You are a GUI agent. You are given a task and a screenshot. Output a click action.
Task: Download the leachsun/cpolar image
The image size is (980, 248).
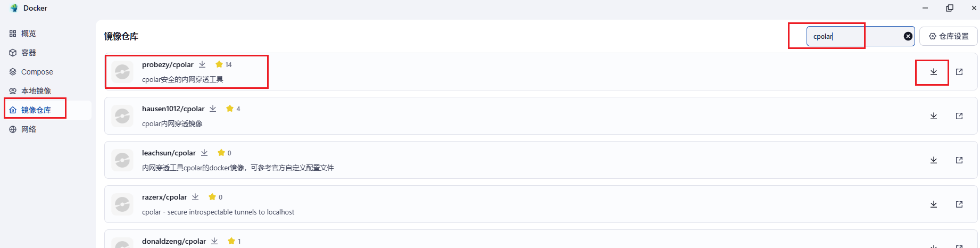(x=933, y=160)
